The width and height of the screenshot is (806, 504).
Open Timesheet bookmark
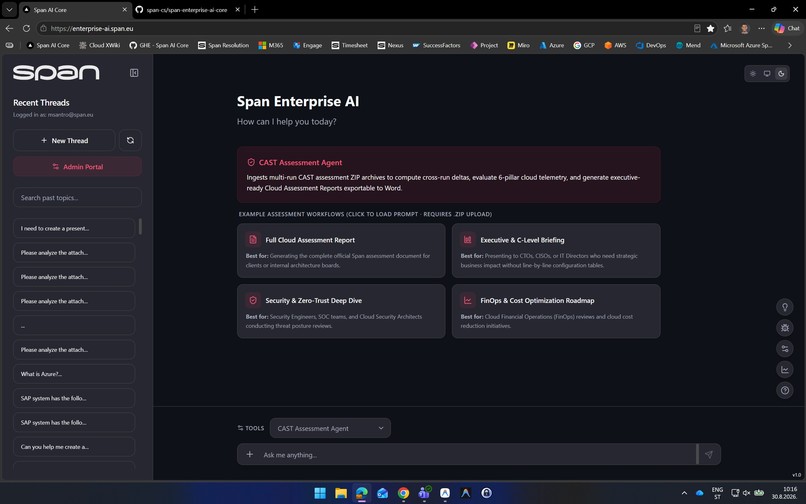pos(350,45)
